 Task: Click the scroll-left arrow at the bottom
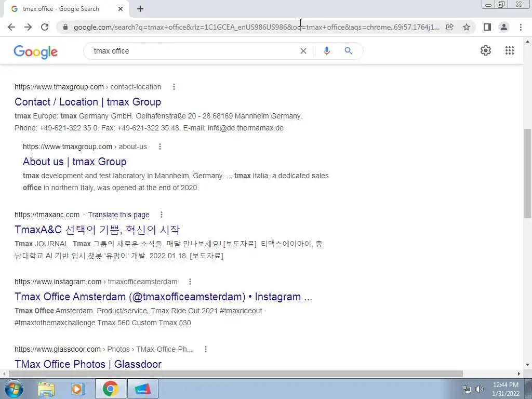click(4, 374)
